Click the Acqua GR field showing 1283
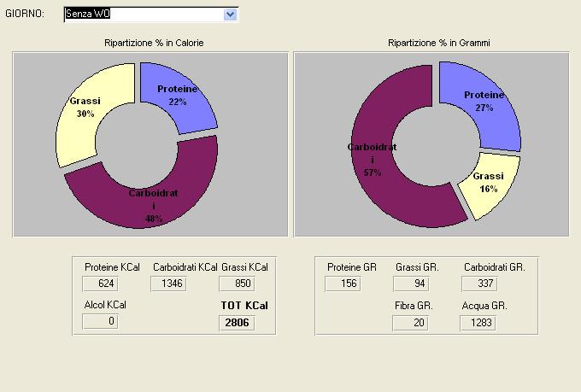The width and height of the screenshot is (581, 392). click(478, 323)
